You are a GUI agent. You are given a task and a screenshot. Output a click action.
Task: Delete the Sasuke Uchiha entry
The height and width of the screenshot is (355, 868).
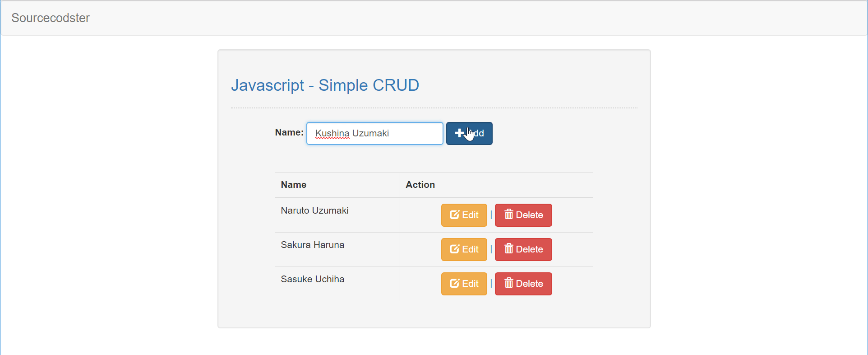[x=523, y=284]
